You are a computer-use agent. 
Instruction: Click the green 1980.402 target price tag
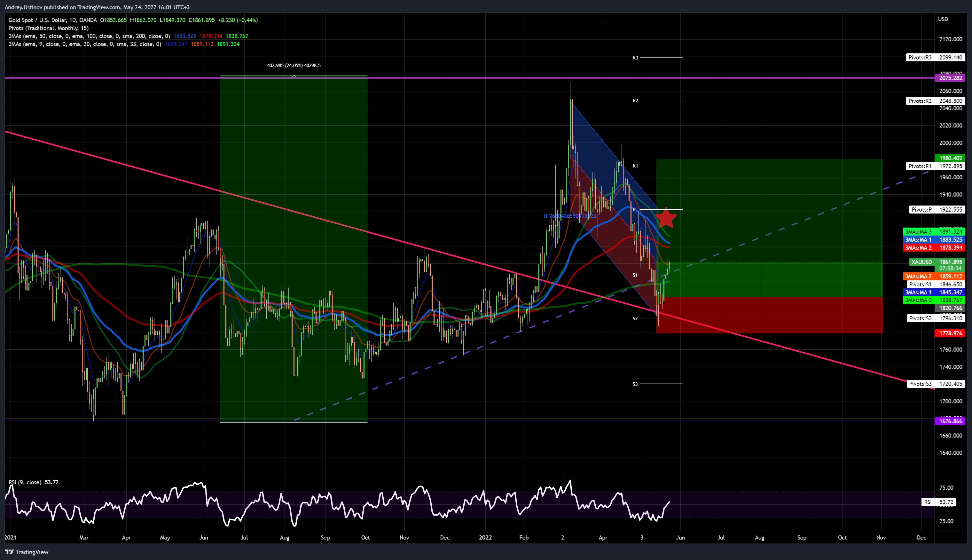[x=950, y=158]
